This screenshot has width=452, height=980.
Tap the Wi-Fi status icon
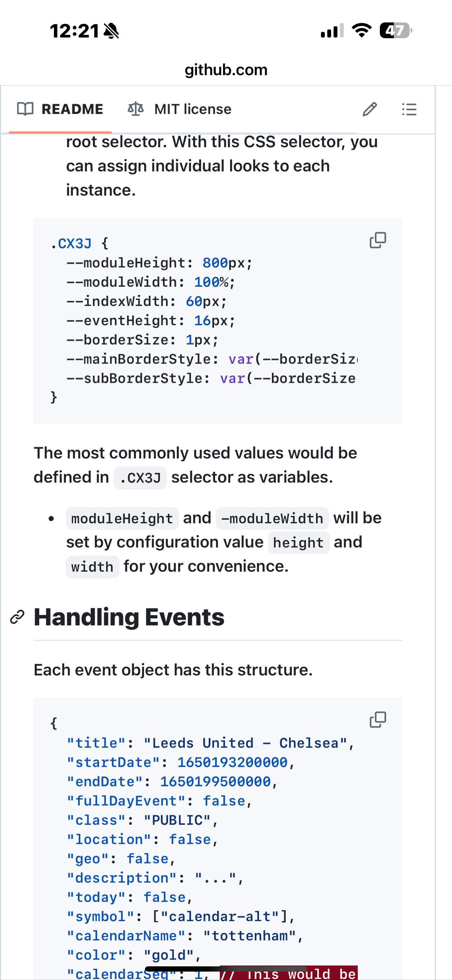coord(362,30)
